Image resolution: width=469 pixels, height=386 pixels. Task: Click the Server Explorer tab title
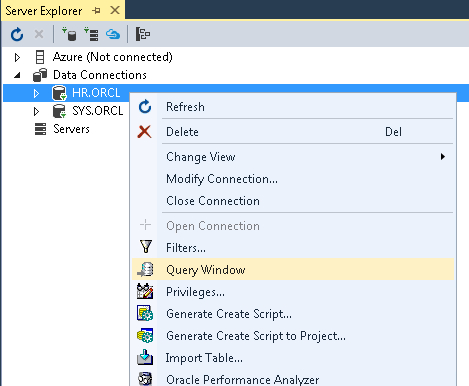point(44,11)
